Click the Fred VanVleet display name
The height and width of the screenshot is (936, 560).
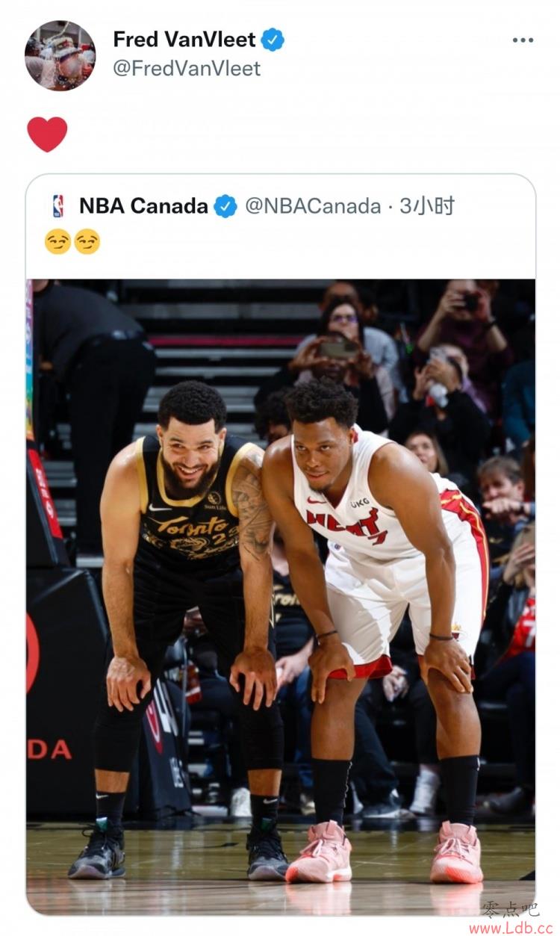184,40
